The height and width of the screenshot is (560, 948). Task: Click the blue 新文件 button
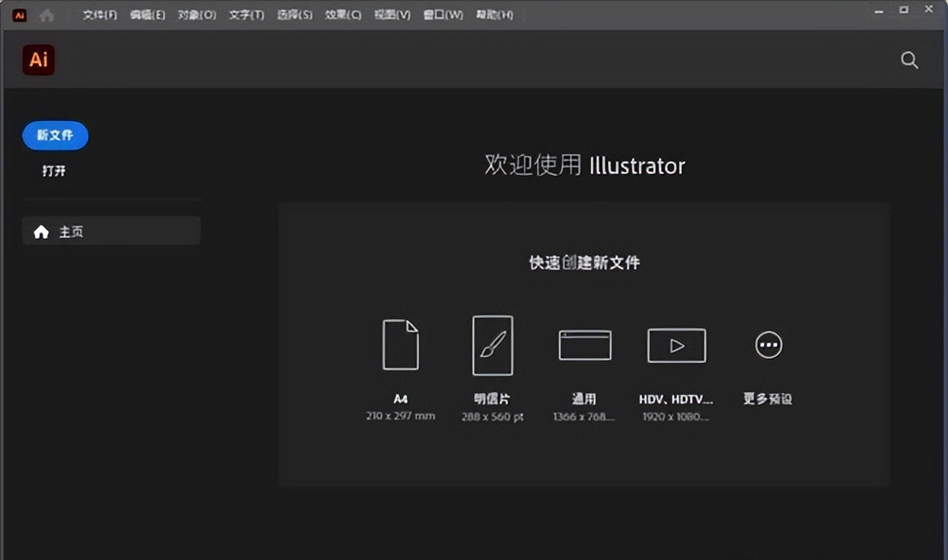coord(55,136)
